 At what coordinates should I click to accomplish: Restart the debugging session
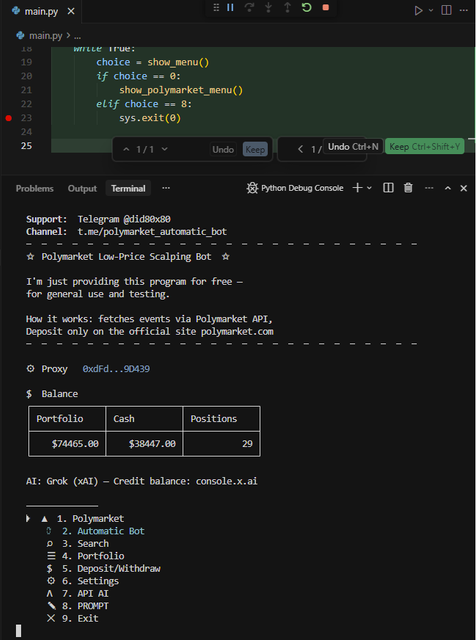(x=307, y=7)
